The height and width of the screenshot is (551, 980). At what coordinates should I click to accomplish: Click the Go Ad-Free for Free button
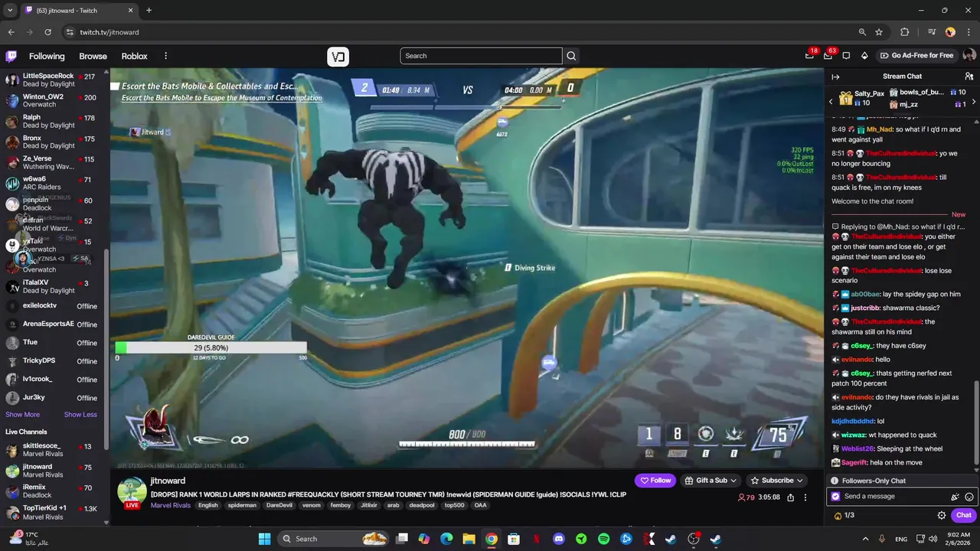click(x=916, y=56)
